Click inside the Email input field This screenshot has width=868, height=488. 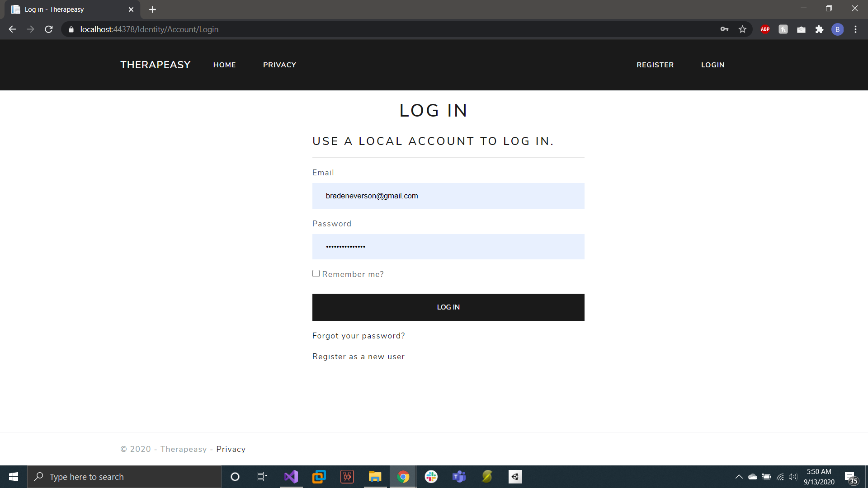tap(448, 196)
